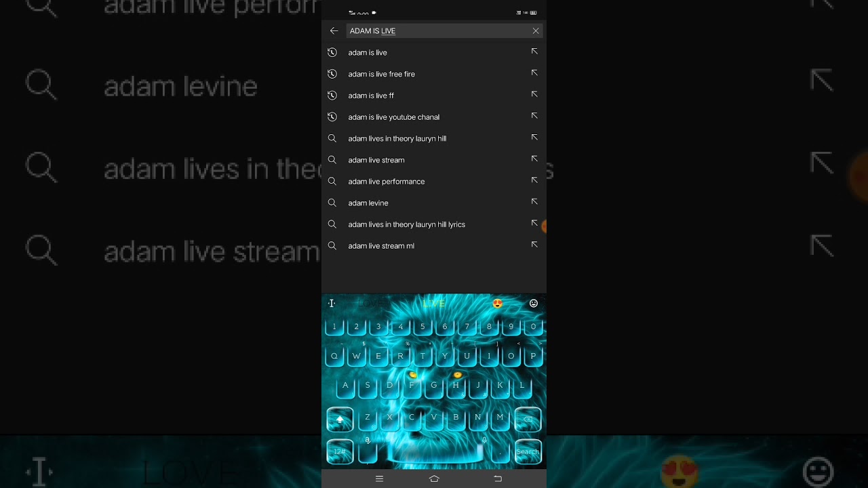Open the emoji panel smiley icon on keyboard
Viewport: 868px width, 488px height.
pos(534,304)
